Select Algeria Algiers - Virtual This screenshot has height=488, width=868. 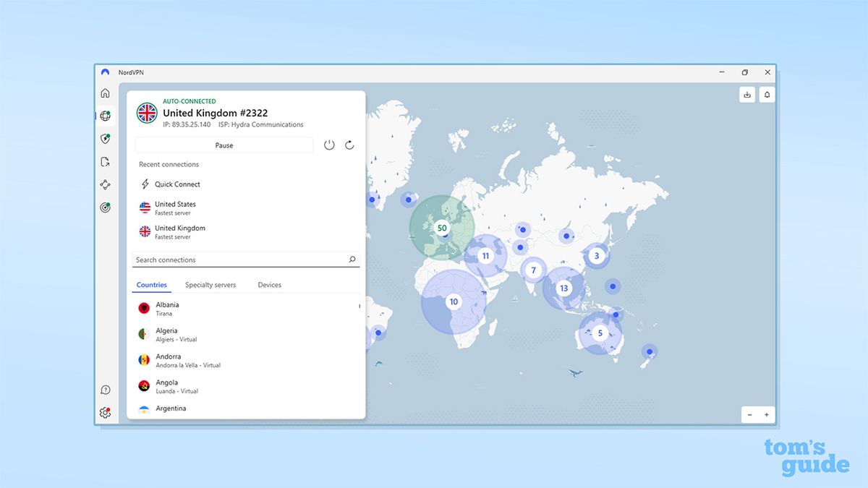246,335
